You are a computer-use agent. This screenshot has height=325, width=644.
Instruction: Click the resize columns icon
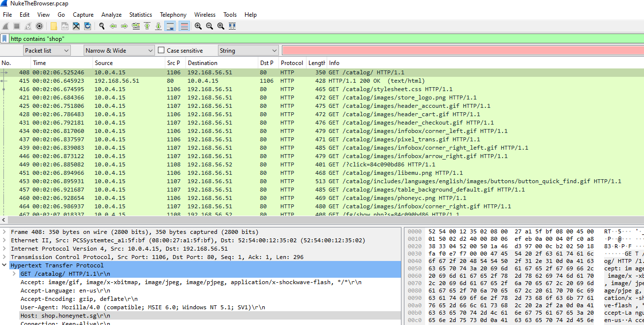pos(232,26)
